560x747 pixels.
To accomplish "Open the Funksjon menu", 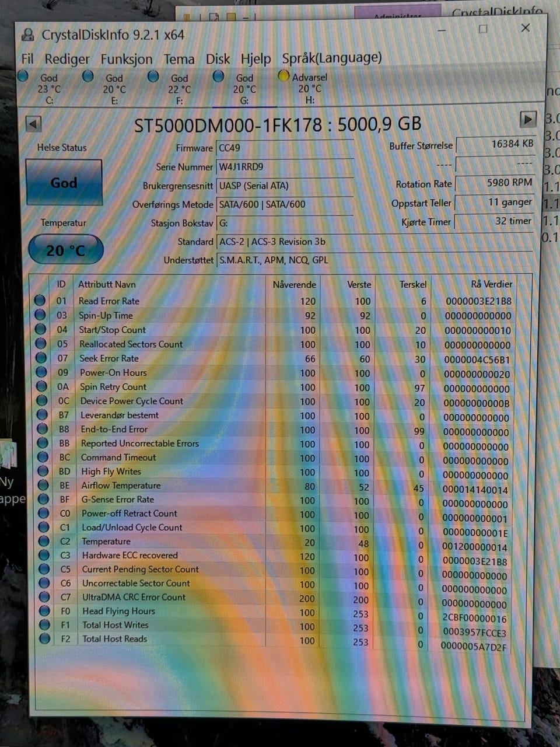I will click(126, 59).
